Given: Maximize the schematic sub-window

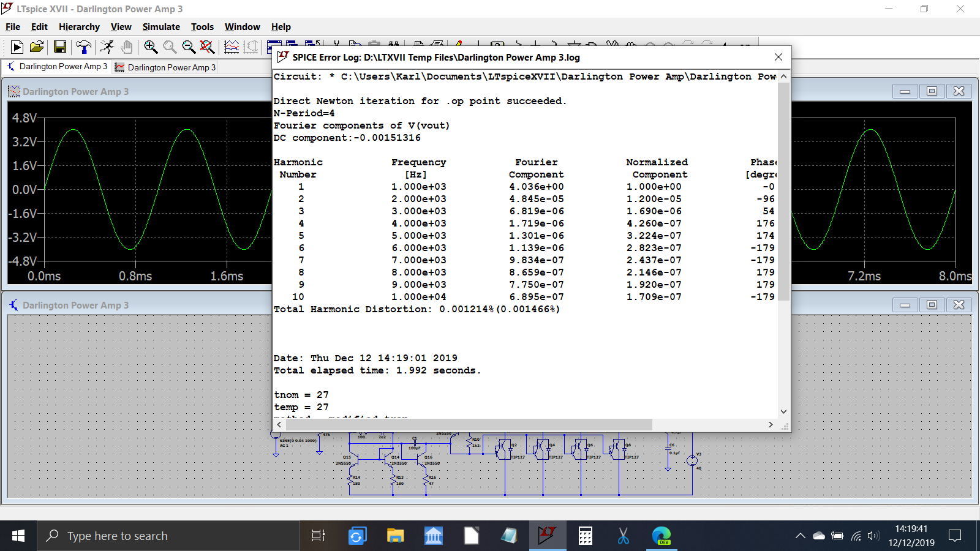Looking at the screenshot, I should 932,305.
